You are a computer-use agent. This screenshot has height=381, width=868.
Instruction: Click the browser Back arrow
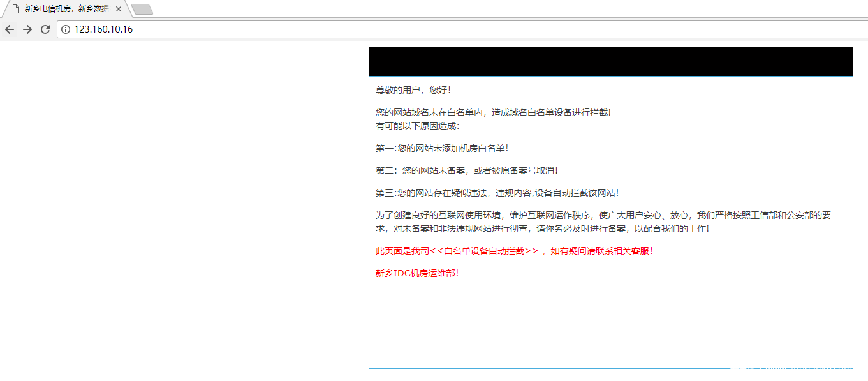10,29
